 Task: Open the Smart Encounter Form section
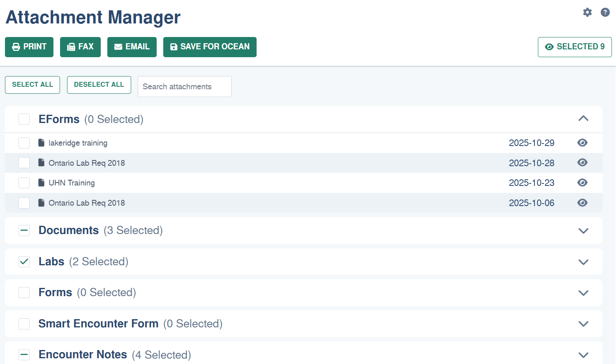tap(303, 324)
